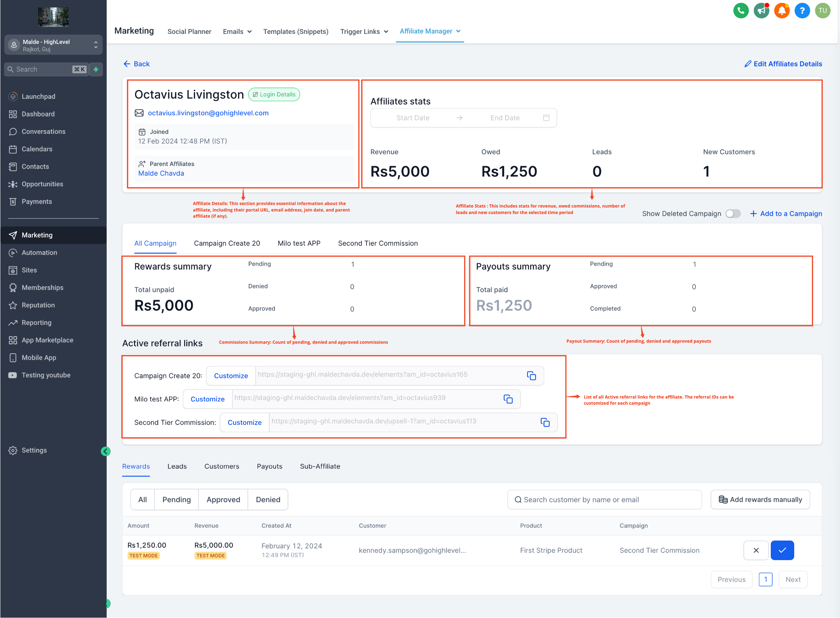
Task: Filter rewards by All
Action: tap(142, 499)
